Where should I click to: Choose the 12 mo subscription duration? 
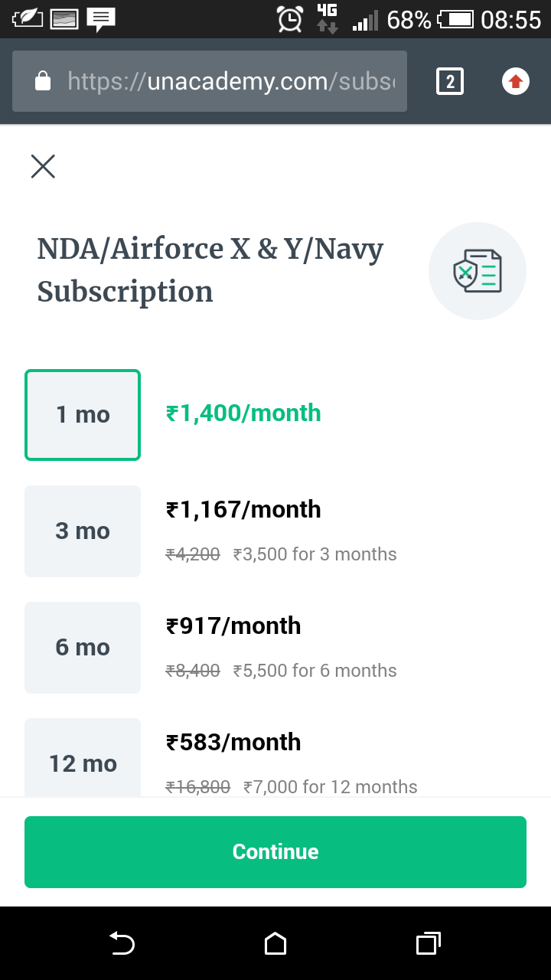tap(83, 758)
